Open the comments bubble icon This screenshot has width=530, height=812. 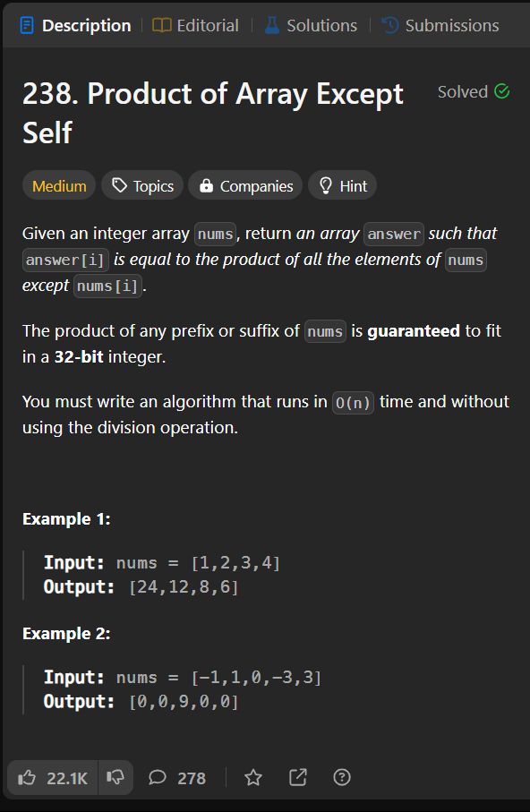point(157,777)
